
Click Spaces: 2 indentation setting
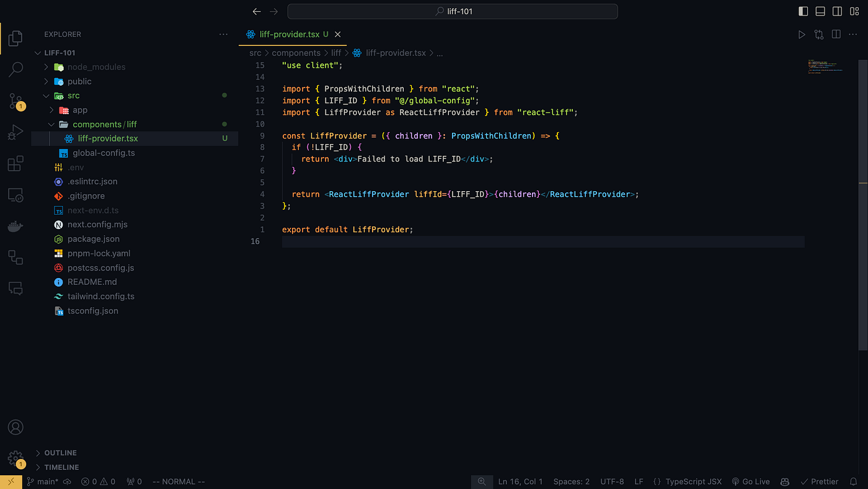point(571,482)
